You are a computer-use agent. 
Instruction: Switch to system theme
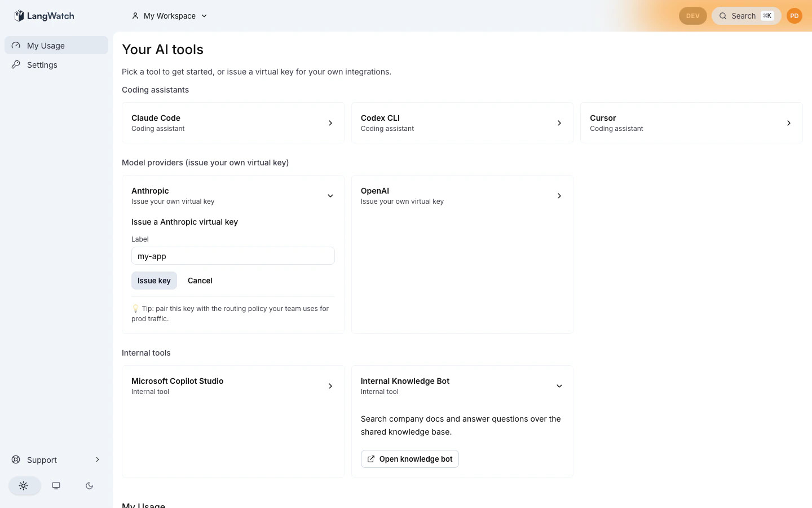click(x=56, y=485)
